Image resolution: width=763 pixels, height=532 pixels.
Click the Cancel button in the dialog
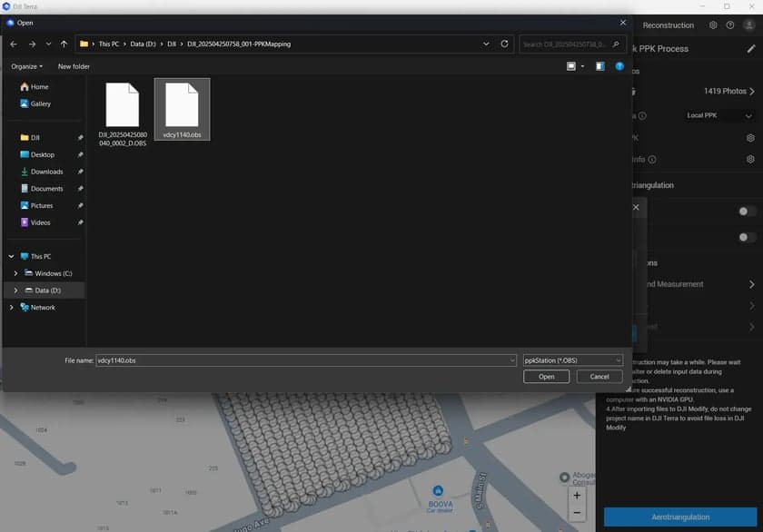(599, 377)
